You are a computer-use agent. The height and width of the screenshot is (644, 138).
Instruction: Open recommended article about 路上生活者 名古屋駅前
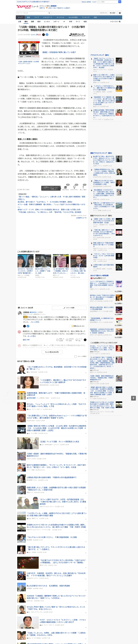click(x=48, y=586)
